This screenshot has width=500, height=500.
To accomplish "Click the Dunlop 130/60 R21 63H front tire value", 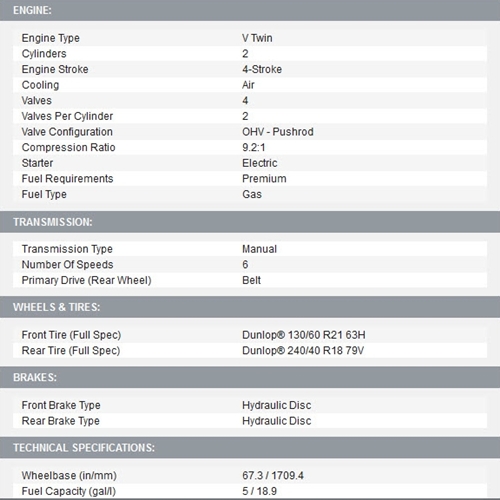I will (304, 335).
